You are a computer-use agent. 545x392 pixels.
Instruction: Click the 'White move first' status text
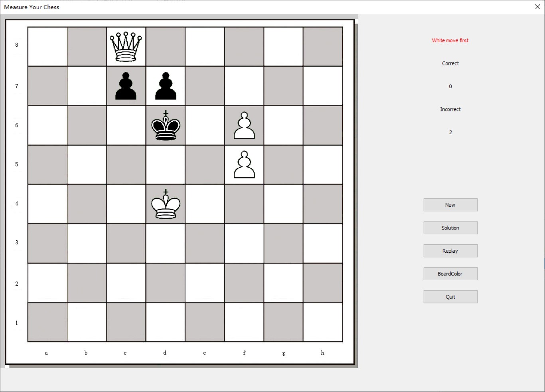click(x=450, y=40)
